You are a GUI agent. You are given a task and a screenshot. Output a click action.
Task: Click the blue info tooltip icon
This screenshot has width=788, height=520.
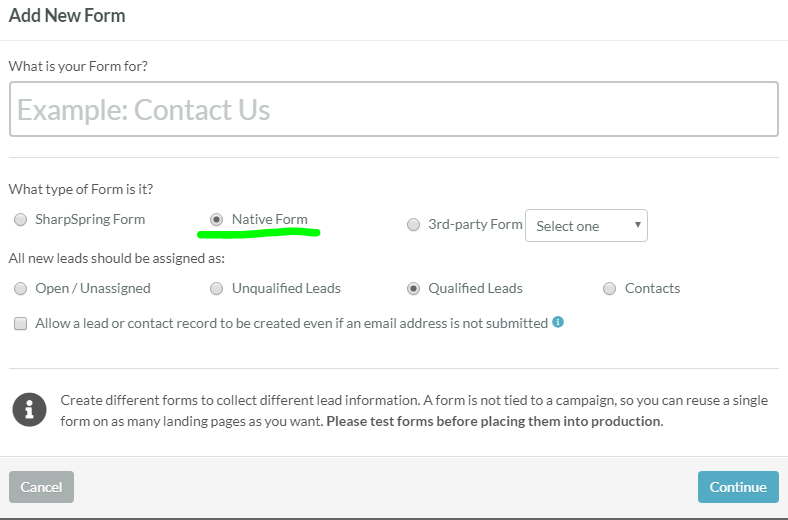coord(558,322)
